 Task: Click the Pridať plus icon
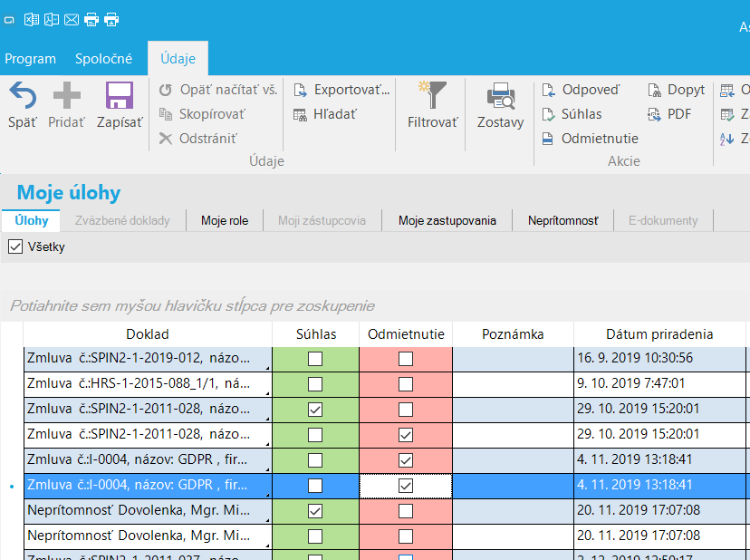66,95
